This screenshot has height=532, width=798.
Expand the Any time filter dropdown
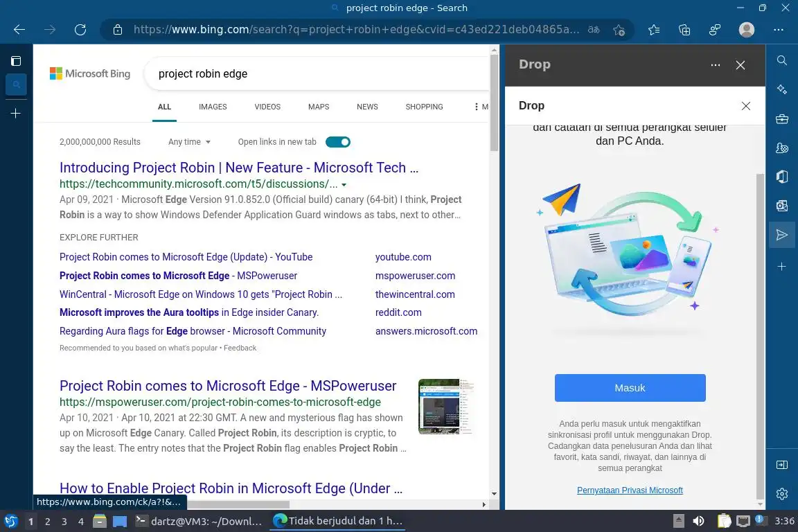pos(189,142)
